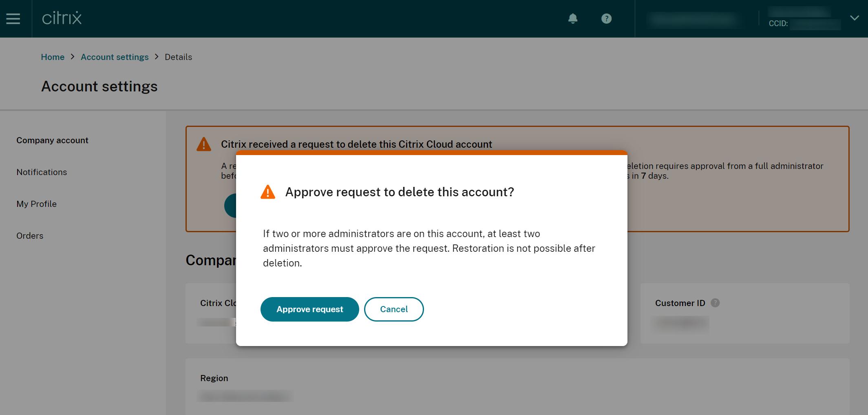This screenshot has width=868, height=415.
Task: Approve the account deletion request
Action: (x=309, y=309)
